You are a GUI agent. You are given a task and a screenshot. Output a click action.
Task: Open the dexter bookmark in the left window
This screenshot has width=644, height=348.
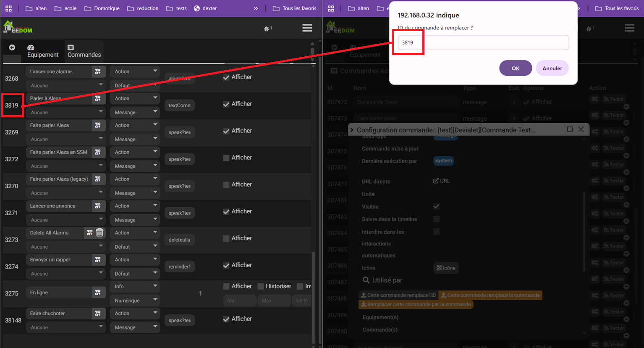coord(205,8)
